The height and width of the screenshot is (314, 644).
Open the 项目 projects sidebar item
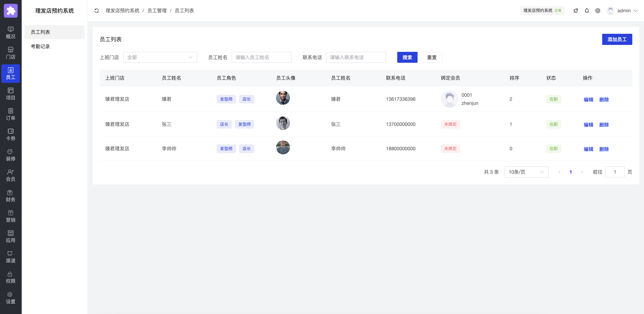pos(11,94)
